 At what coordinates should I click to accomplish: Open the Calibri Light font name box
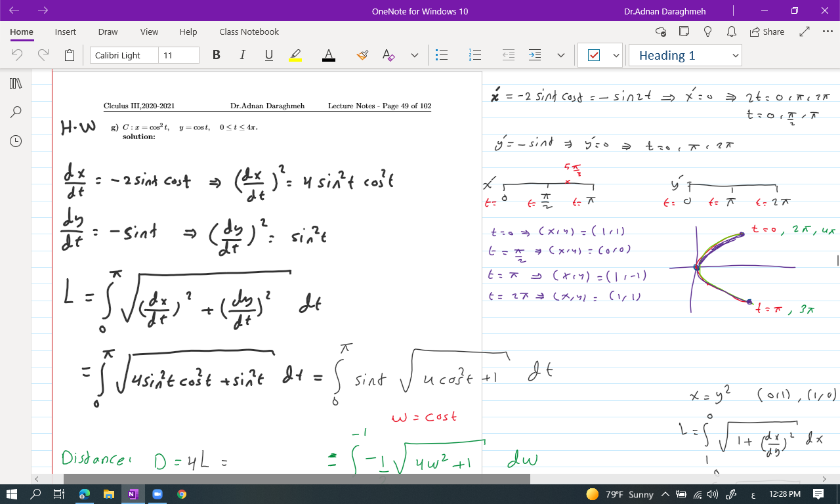pyautogui.click(x=124, y=55)
